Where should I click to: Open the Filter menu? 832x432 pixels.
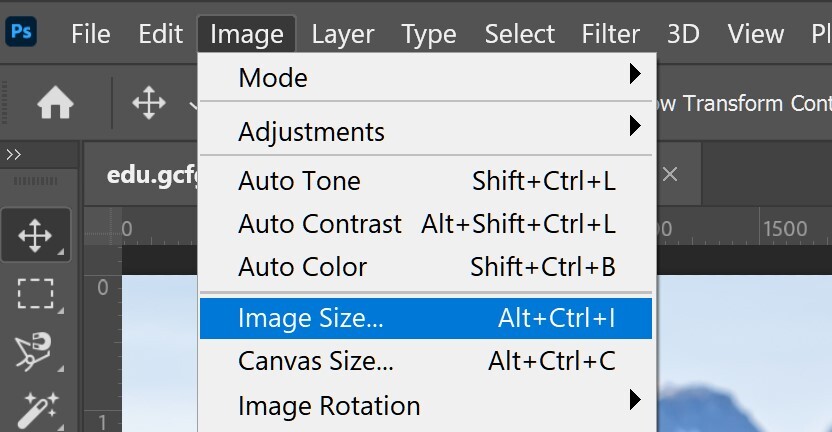tap(611, 34)
